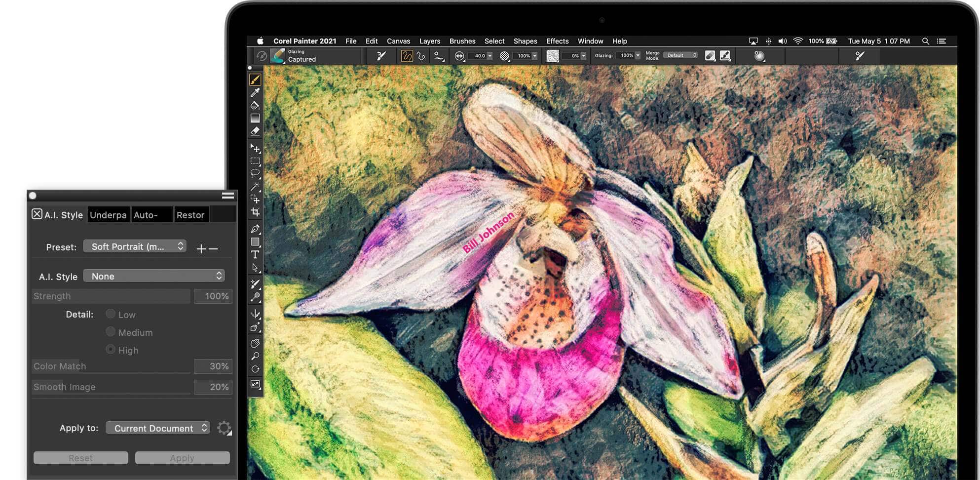Click the brush Size icon
Image resolution: width=980 pixels, height=480 pixels.
[x=459, y=56]
